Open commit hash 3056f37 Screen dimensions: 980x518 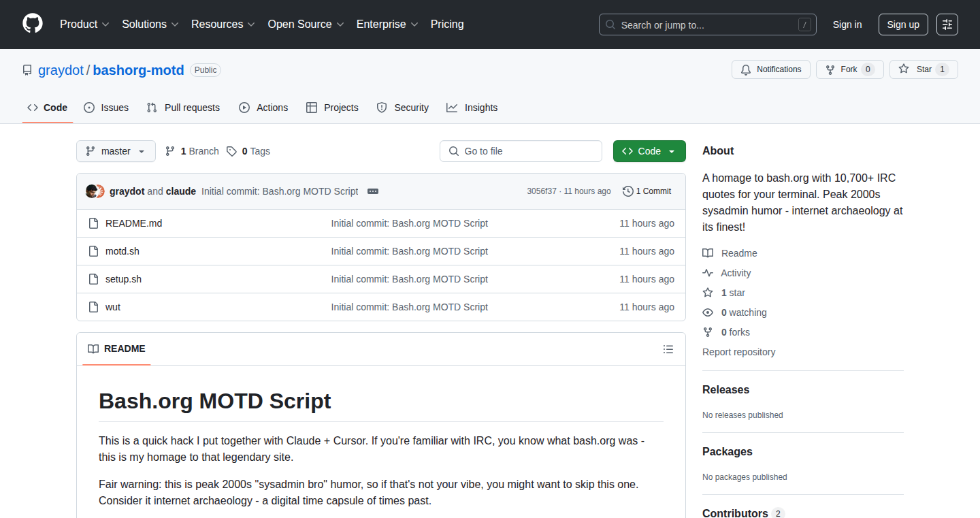coord(542,191)
